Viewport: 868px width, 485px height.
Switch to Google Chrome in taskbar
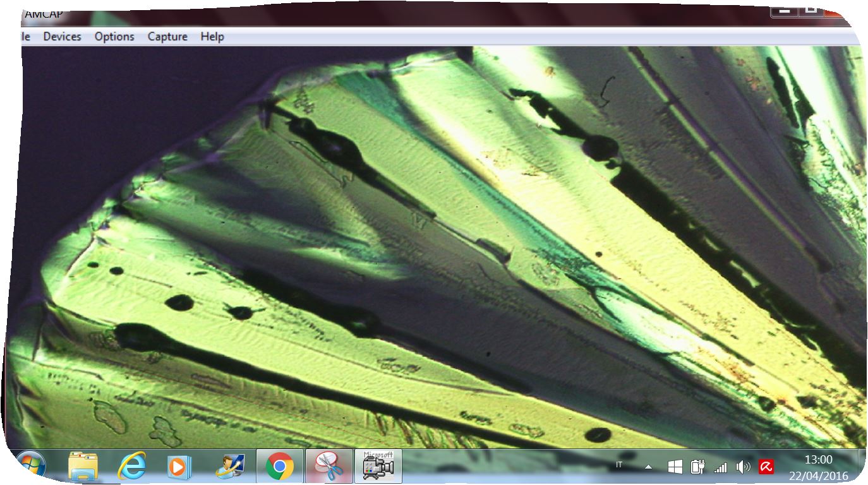tap(279, 467)
